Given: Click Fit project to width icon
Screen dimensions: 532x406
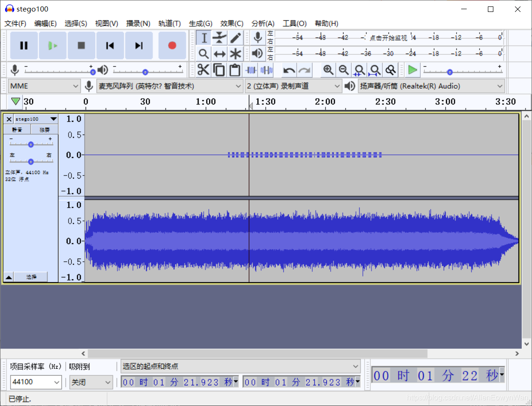Looking at the screenshot, I should pyautogui.click(x=375, y=70).
